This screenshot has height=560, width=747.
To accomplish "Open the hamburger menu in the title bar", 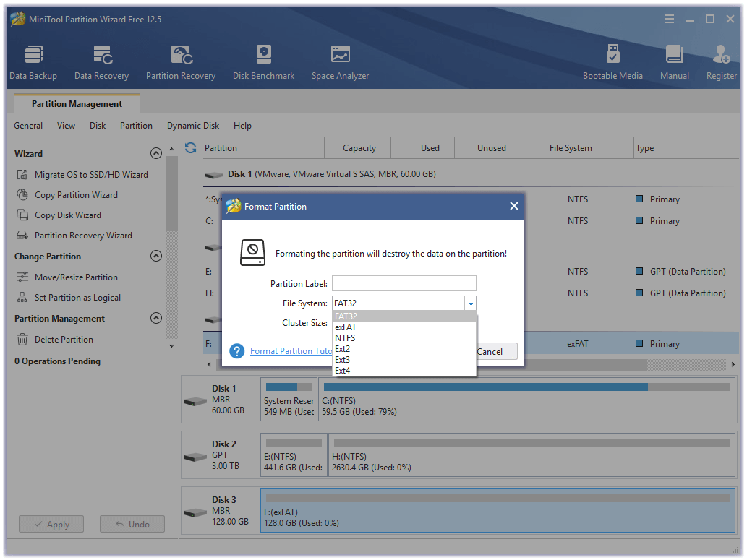I will [x=670, y=19].
